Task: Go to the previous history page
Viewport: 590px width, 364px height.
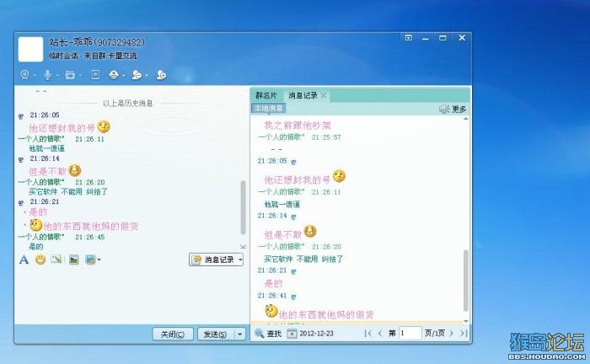Action: coord(380,333)
